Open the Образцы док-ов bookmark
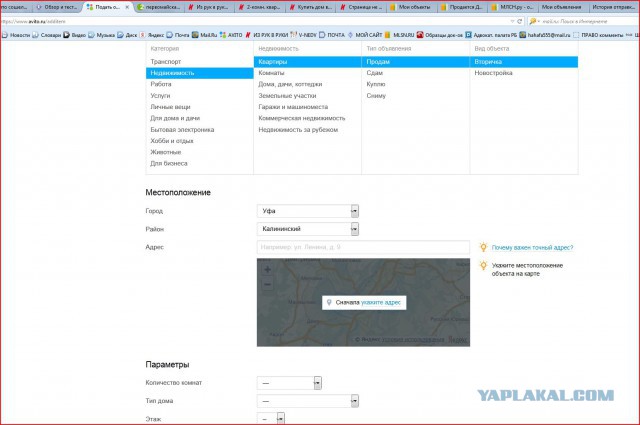640x425 pixels. coord(440,35)
